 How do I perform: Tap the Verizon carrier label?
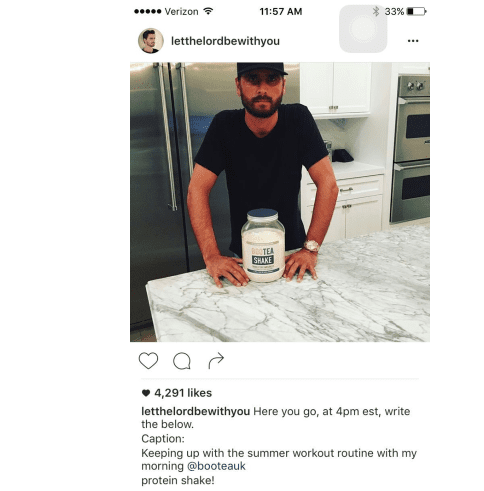click(x=181, y=12)
